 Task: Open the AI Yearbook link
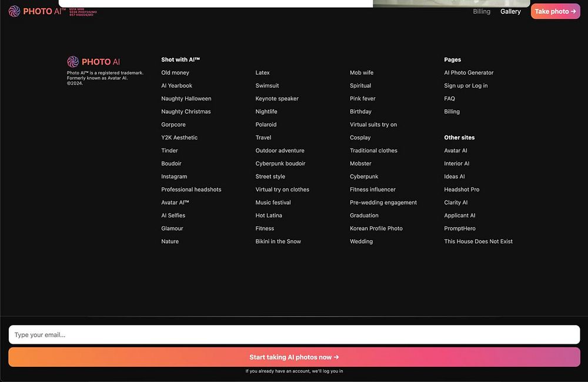(x=176, y=85)
